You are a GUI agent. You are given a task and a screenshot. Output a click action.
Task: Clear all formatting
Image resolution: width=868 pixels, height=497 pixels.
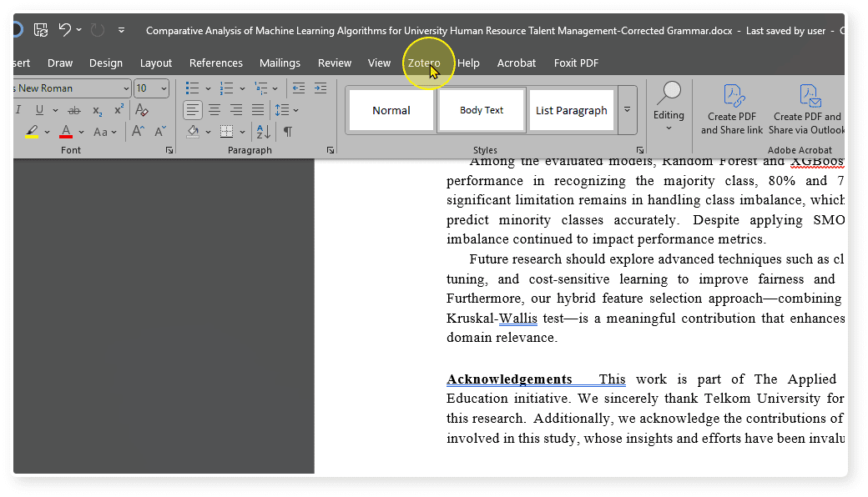(x=142, y=110)
